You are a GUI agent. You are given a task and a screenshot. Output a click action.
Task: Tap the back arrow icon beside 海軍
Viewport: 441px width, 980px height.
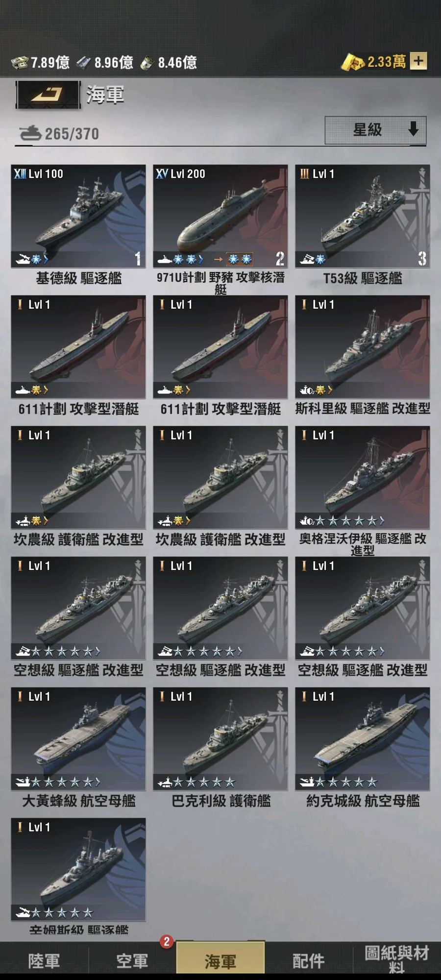tap(48, 94)
